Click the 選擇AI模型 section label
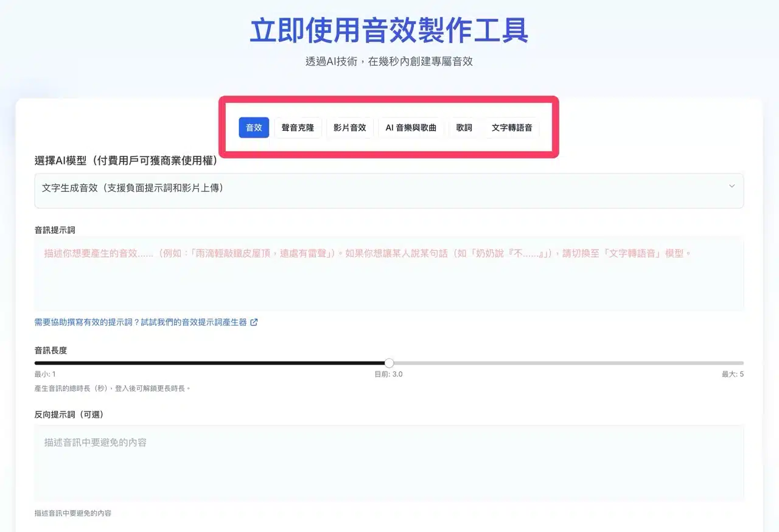The width and height of the screenshot is (779, 532). (126, 161)
